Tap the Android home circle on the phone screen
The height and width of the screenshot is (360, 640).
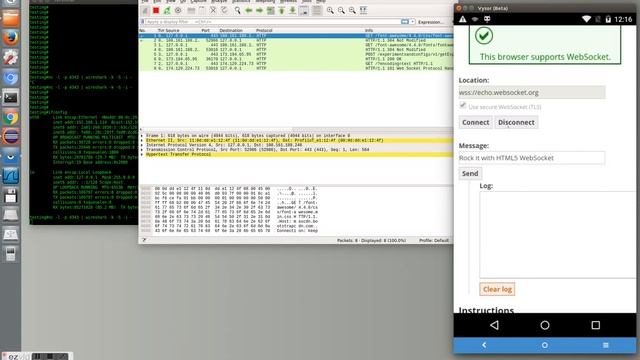545,325
